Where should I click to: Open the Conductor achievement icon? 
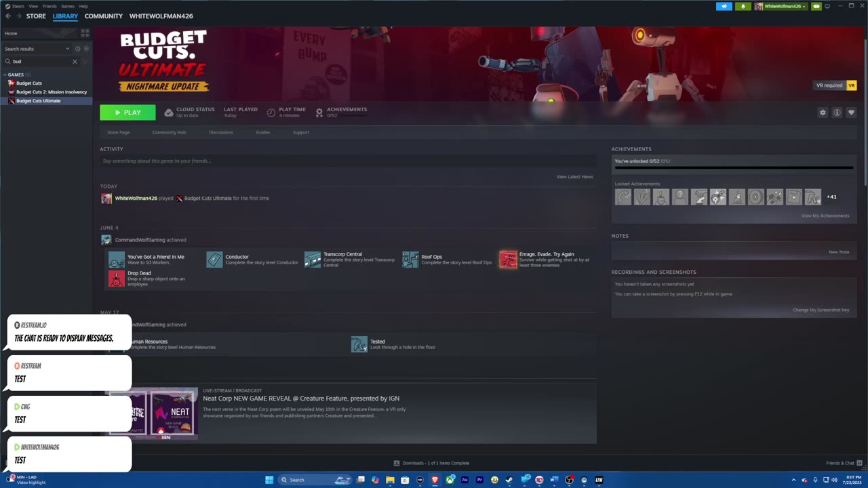coord(214,260)
